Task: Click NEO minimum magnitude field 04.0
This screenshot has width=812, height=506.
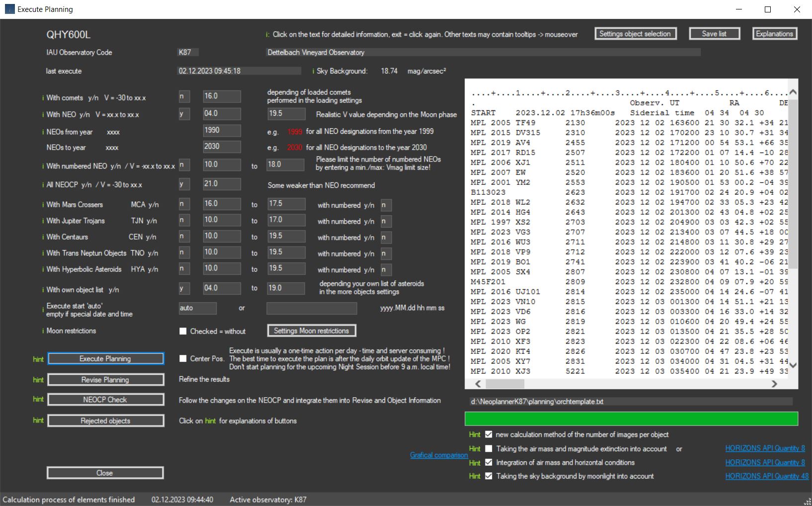Action: click(222, 114)
